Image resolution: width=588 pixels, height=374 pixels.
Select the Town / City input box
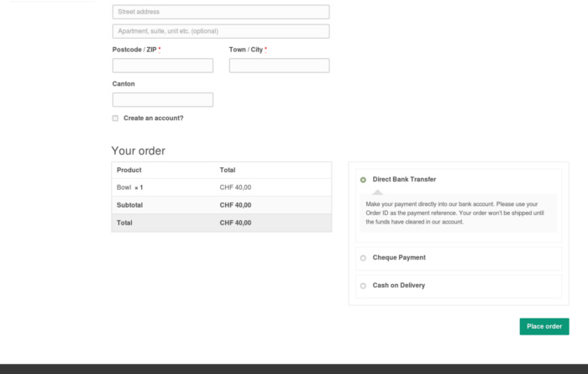279,66
